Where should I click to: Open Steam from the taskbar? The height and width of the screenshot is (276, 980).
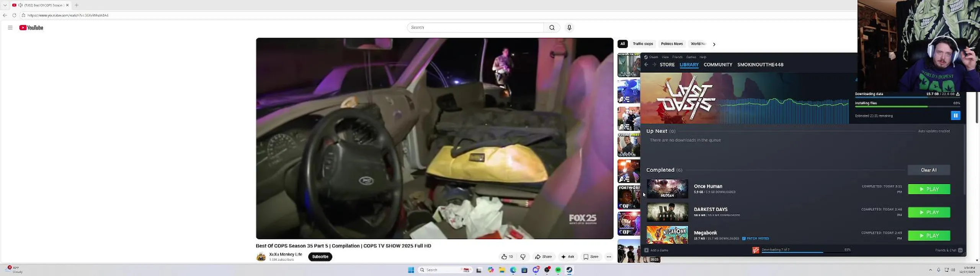(569, 270)
